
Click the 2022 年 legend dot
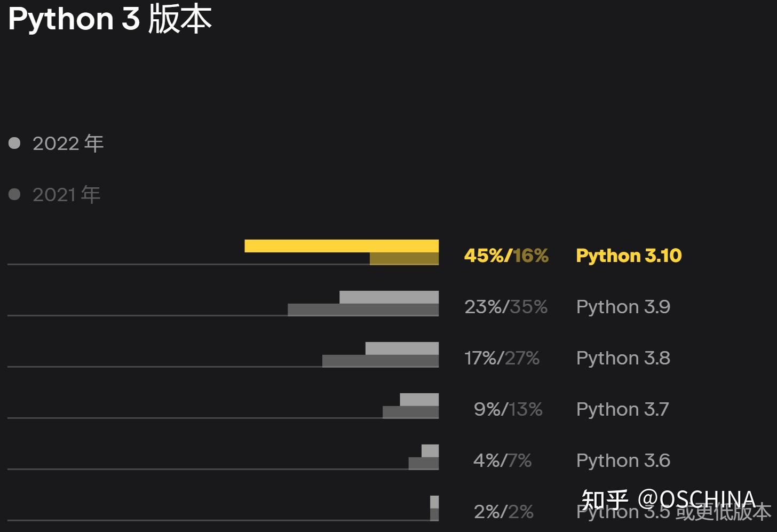(x=14, y=143)
